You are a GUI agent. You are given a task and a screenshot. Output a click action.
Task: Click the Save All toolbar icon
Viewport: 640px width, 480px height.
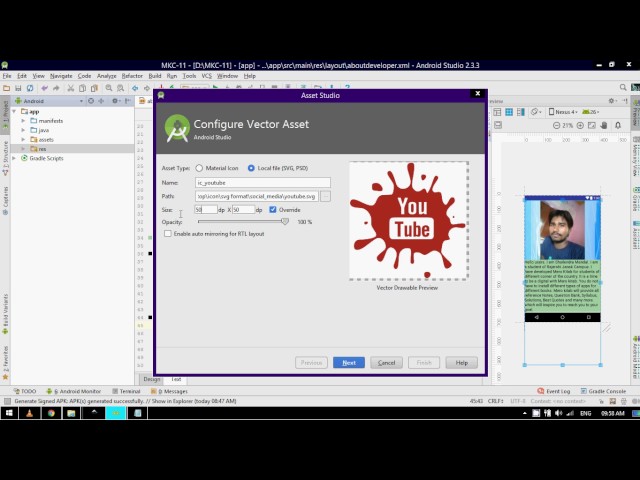[x=18, y=88]
